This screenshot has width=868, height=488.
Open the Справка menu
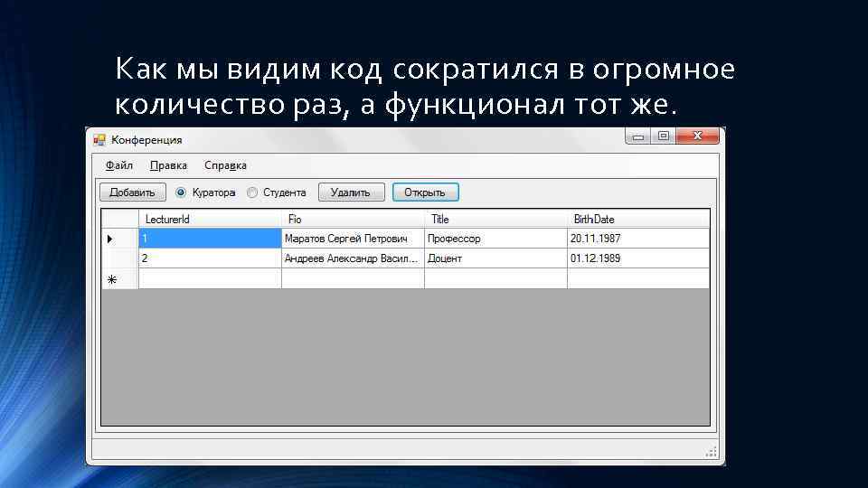click(x=225, y=165)
